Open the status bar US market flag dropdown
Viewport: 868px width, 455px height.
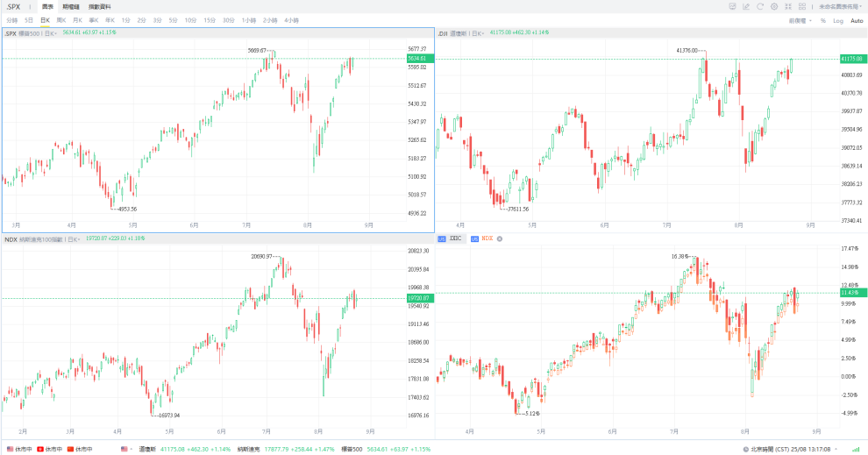127,449
